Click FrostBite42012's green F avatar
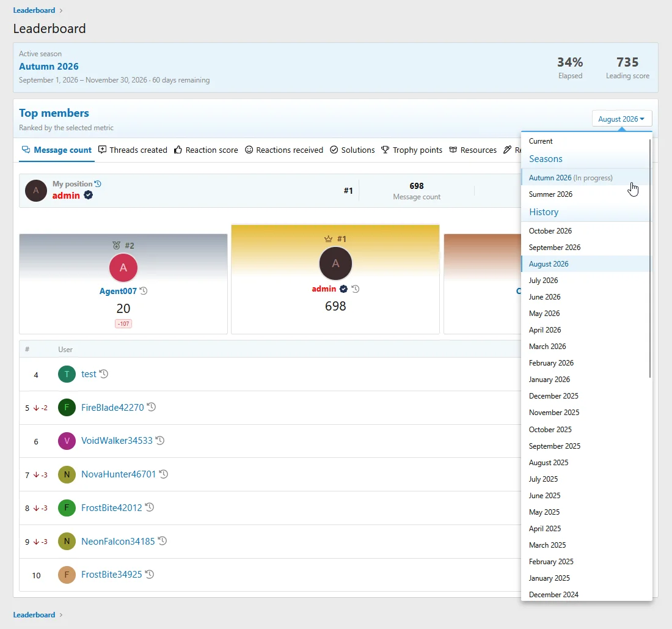This screenshot has height=629, width=672. point(67,508)
